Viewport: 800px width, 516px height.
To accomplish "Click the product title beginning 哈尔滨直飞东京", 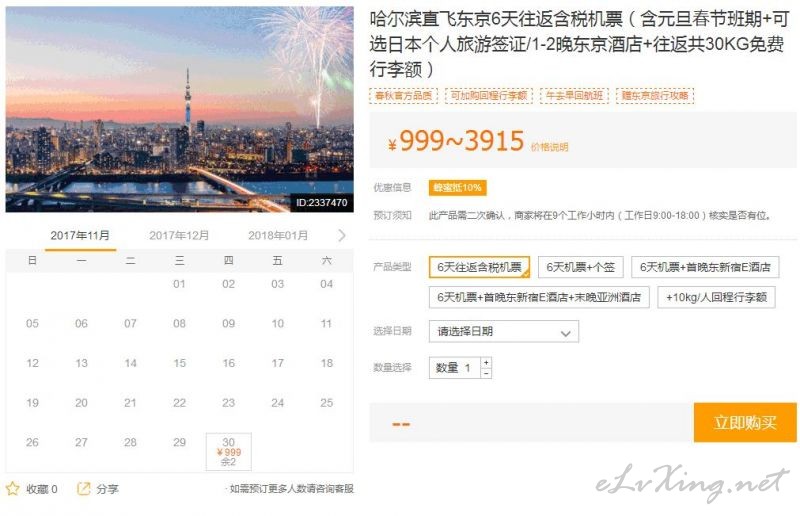I will (579, 44).
